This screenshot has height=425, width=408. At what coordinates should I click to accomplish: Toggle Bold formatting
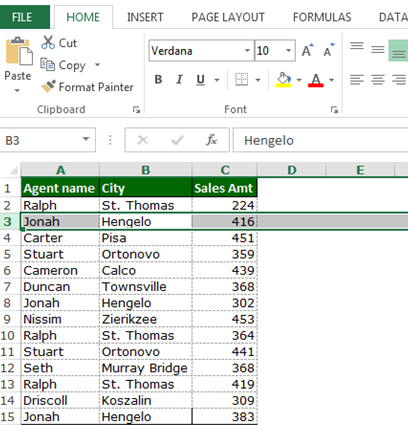[158, 80]
